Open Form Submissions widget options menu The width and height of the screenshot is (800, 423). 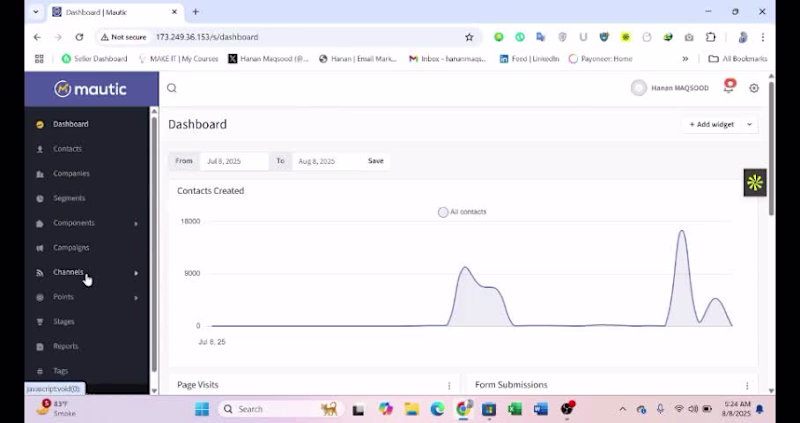pos(747,386)
